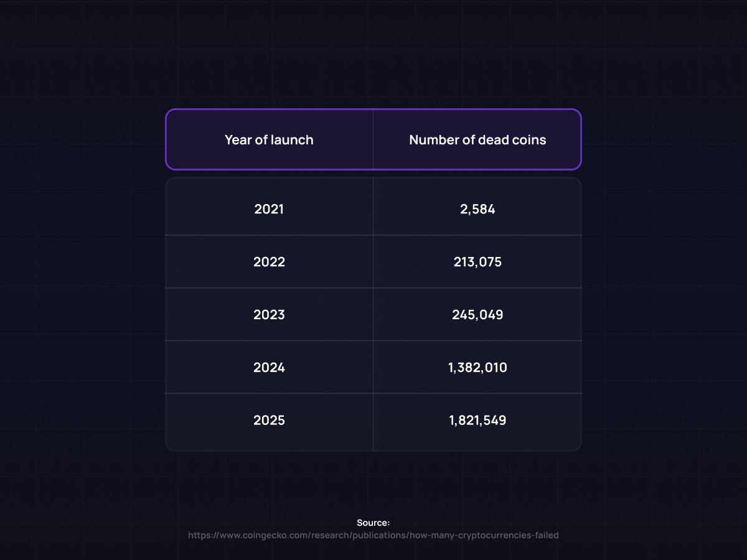
Task: Select the 2022 year cell
Action: pos(269,262)
